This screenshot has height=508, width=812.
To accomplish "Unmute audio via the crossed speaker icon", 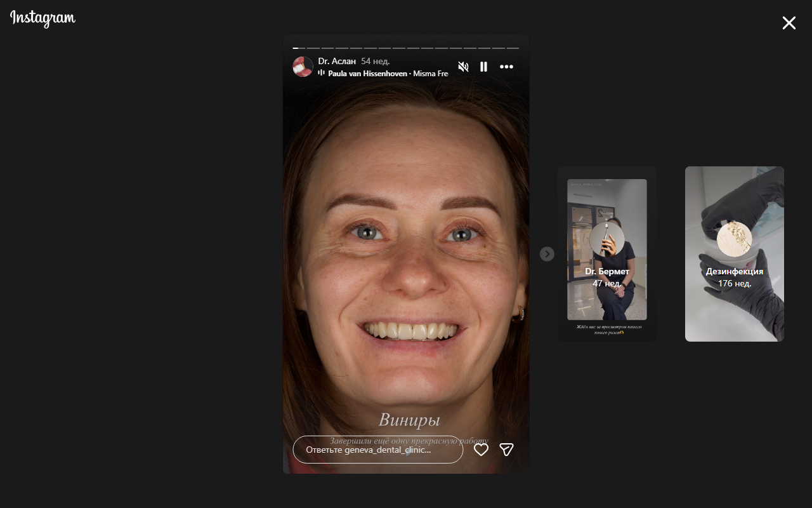I will pyautogui.click(x=463, y=66).
